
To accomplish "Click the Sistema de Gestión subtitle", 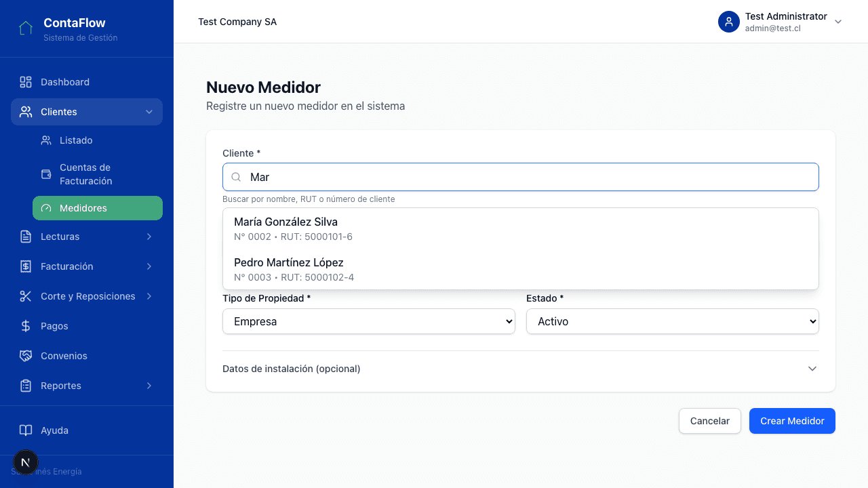I will click(x=80, y=38).
